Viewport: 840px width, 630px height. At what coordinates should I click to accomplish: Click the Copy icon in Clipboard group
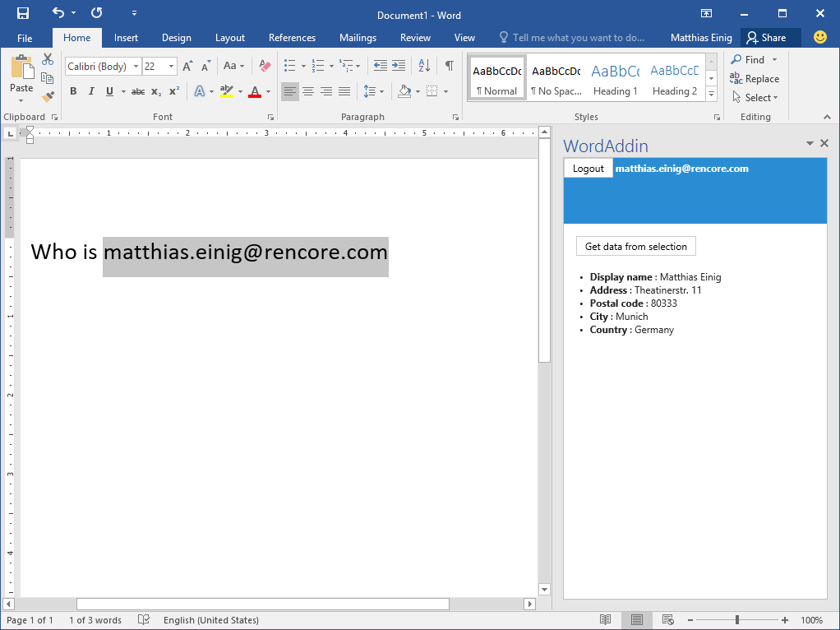pyautogui.click(x=48, y=78)
